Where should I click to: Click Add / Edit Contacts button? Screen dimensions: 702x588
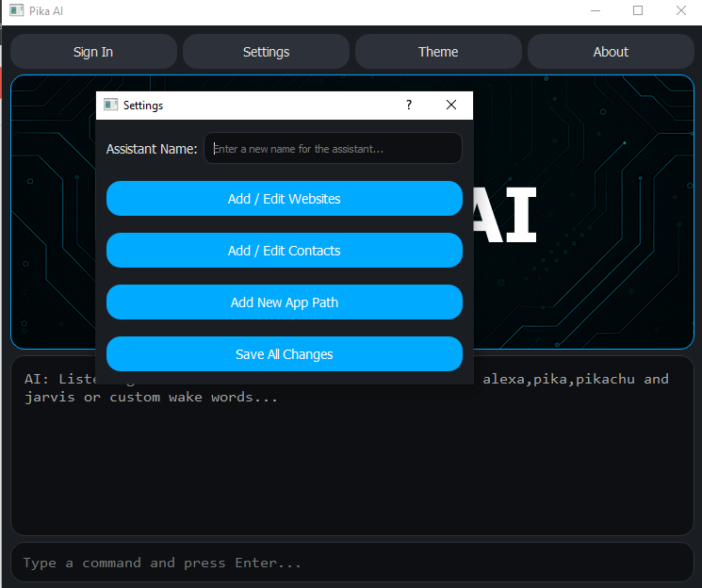point(285,251)
